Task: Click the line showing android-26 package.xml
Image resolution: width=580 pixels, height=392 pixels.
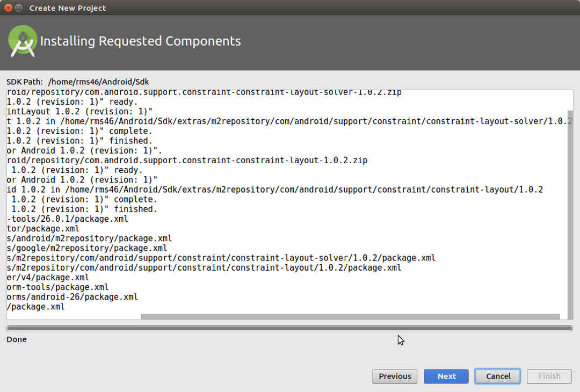Action: pos(69,297)
